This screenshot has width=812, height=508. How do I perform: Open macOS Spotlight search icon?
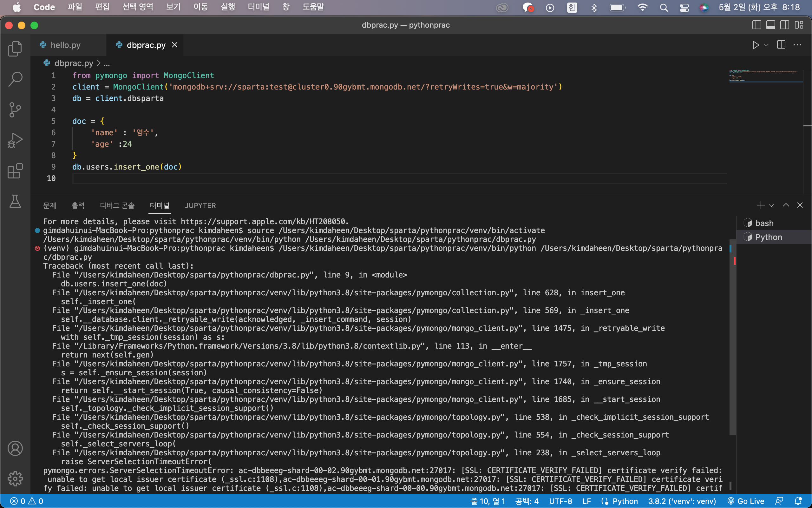coord(664,7)
